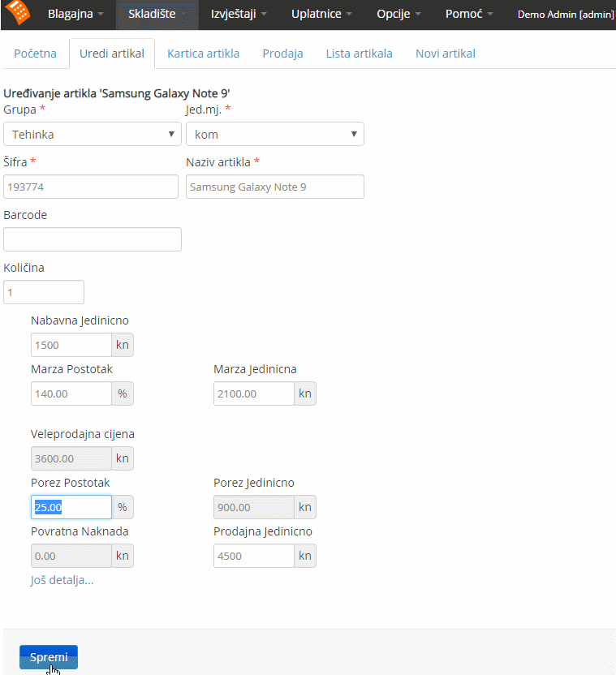Click the Veleprodajna cijena field
The width and height of the screenshot is (616, 675).
(71, 458)
